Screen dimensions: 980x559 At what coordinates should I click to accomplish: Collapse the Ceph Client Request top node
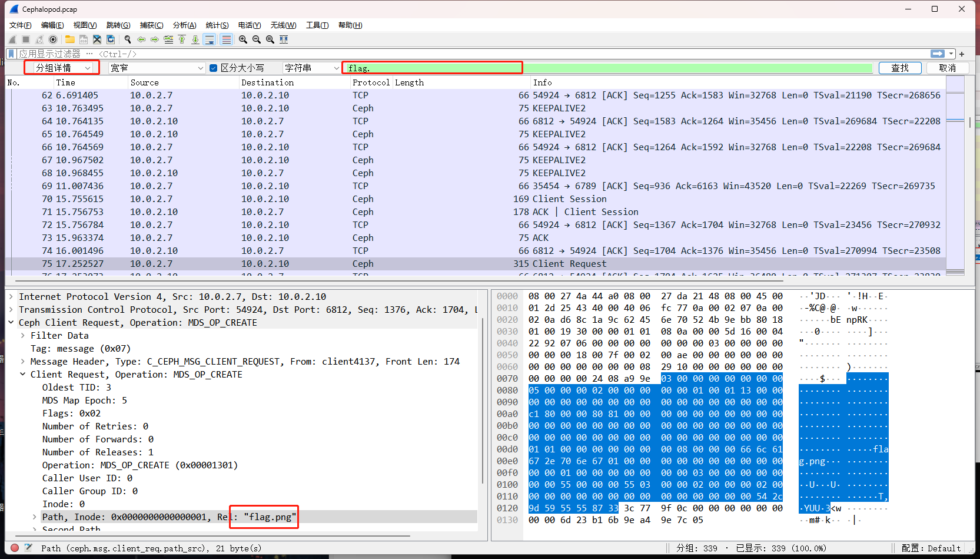(x=11, y=323)
